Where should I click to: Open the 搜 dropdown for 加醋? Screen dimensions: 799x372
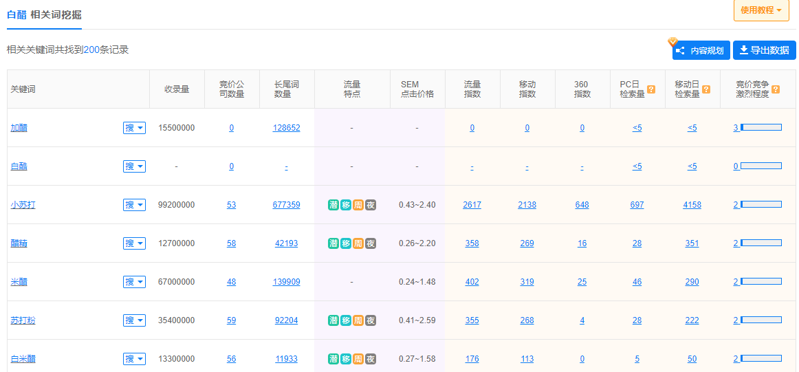coord(134,128)
